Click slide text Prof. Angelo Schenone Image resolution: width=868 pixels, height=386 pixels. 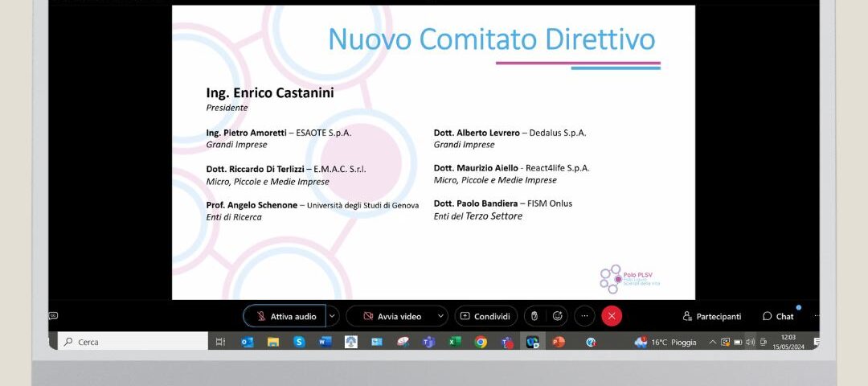[252, 205]
